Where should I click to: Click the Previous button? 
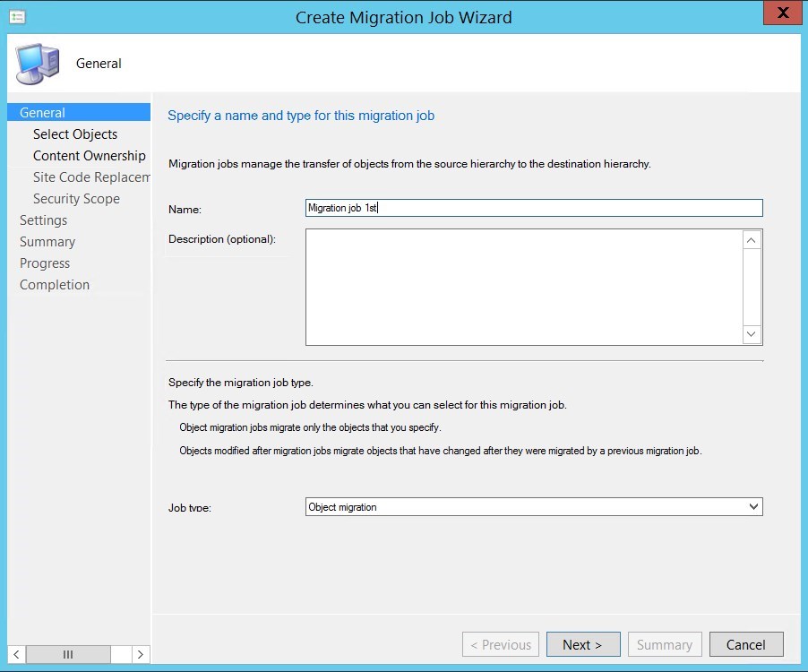[x=500, y=644]
